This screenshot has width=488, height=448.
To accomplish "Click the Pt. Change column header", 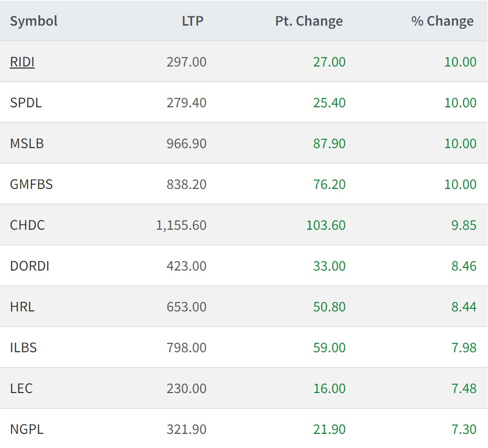I will click(309, 21).
